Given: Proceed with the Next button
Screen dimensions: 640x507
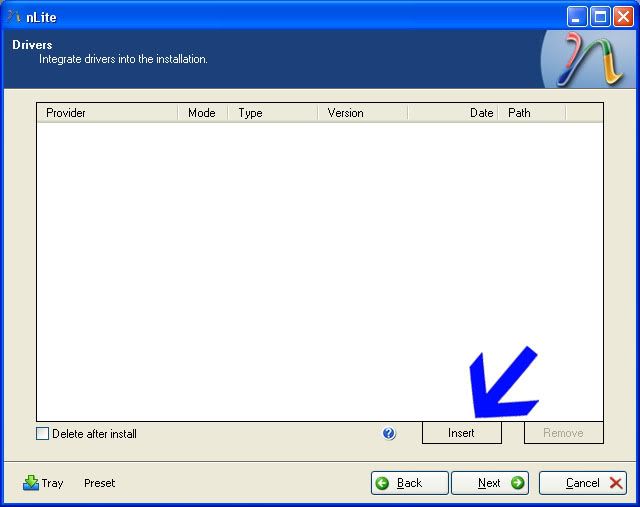Looking at the screenshot, I should pyautogui.click(x=489, y=483).
